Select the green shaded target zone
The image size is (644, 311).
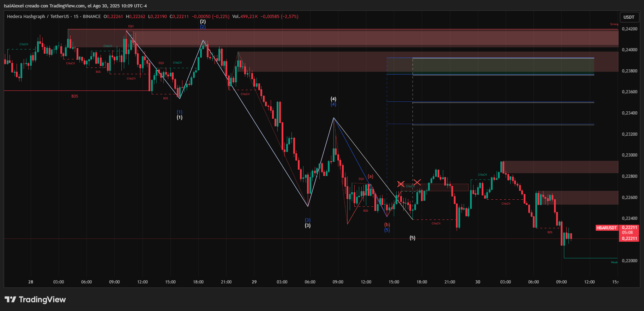503,65
